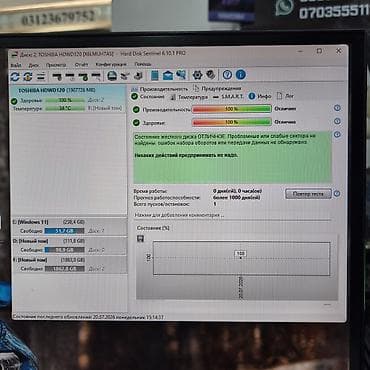The height and width of the screenshot is (370, 370).
Task: Click the three-lines list toolbar icon
Action: [41, 77]
